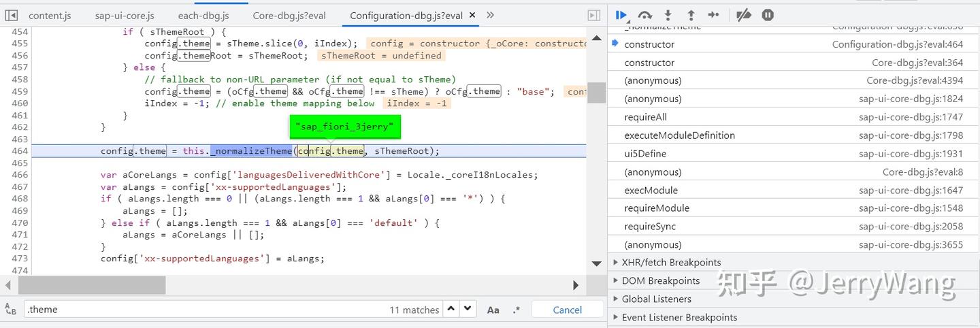
Task: Select (anonymous) frame at Core-dbg.js?eval:8
Action: coord(794,172)
